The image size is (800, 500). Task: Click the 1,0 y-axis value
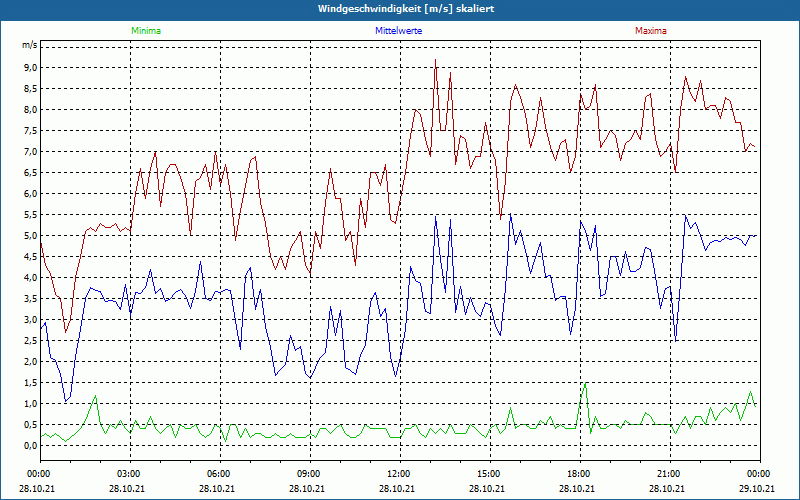(30, 404)
